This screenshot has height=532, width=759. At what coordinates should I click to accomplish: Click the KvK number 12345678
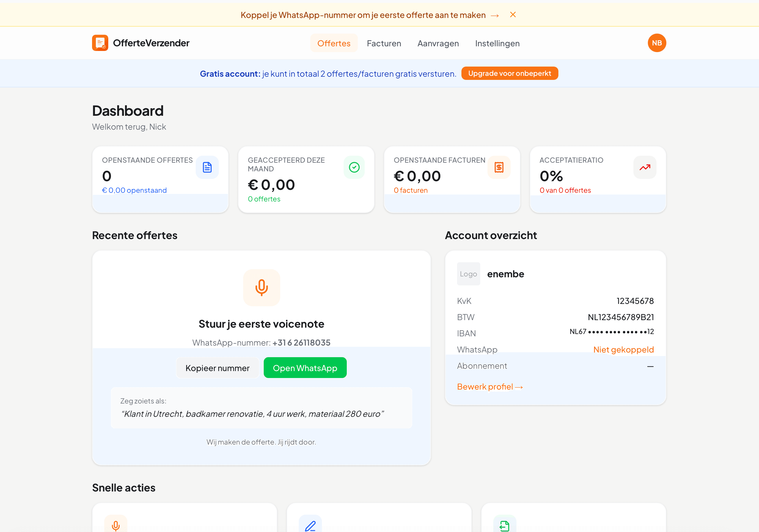pos(635,301)
